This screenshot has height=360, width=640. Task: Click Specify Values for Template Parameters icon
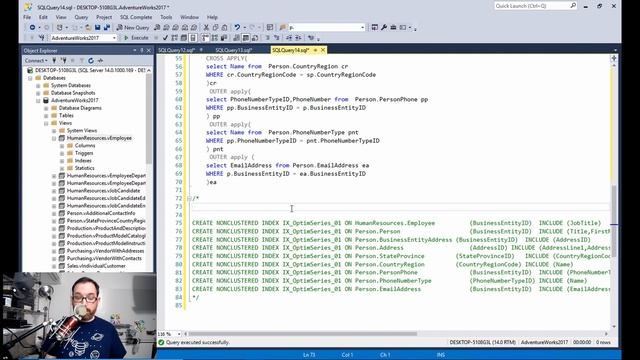(311, 38)
